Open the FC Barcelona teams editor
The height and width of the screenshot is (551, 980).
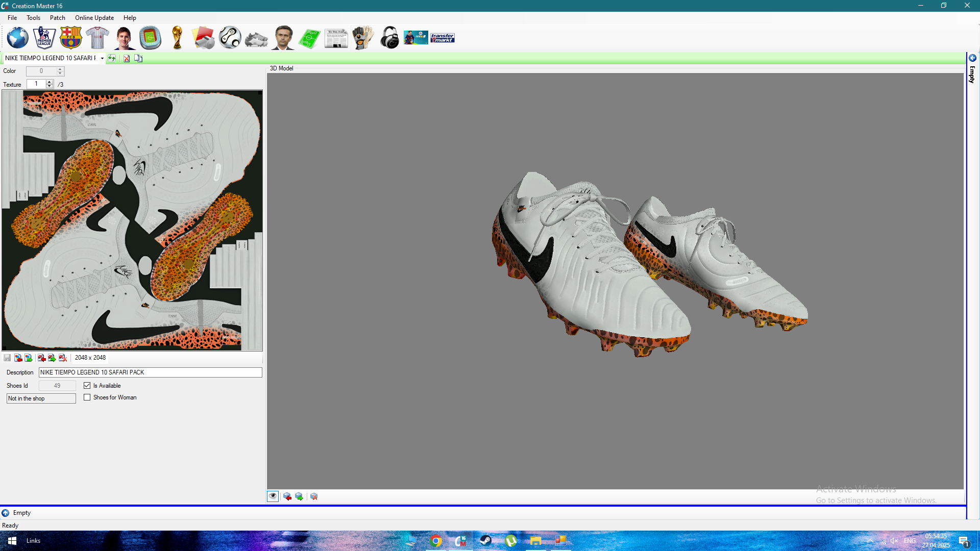(x=70, y=38)
